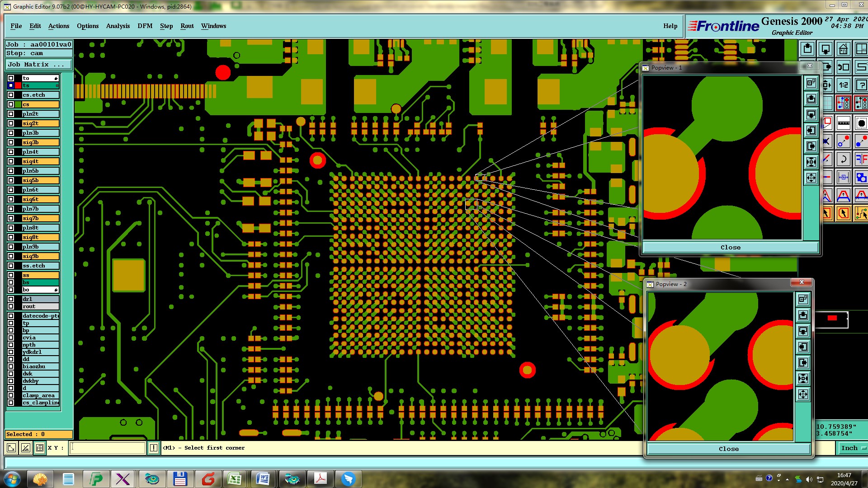Open the Help menu

point(670,26)
